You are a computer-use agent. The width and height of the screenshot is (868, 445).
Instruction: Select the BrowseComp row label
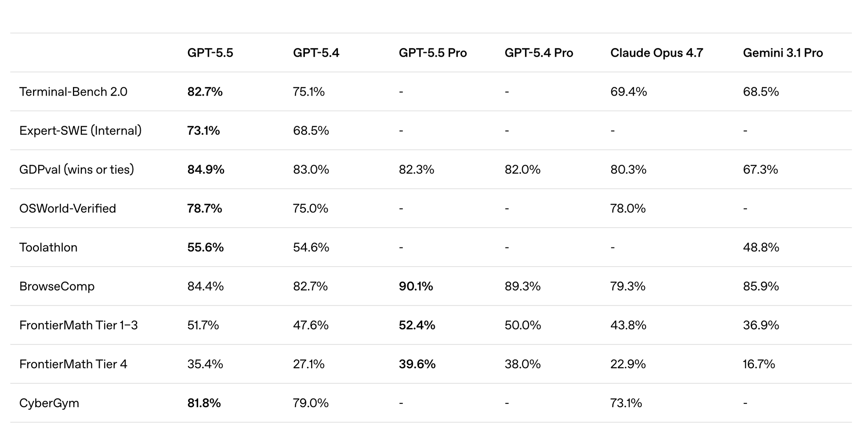(57, 286)
